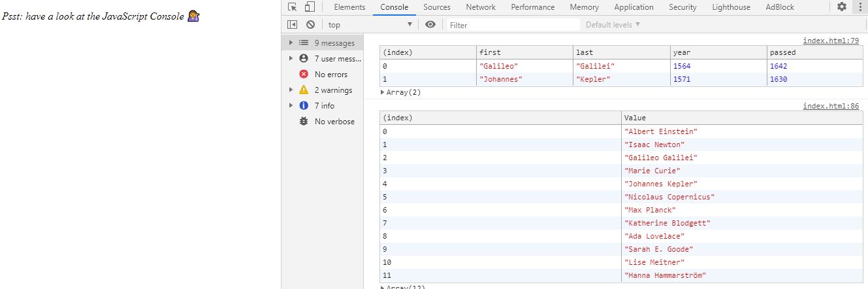This screenshot has height=289, width=868.
Task: Activate the inspect element picker icon
Action: pyautogui.click(x=292, y=7)
